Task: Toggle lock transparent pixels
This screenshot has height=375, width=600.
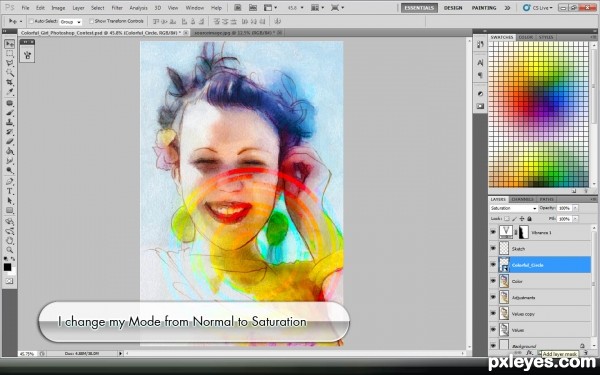Action: (507, 219)
